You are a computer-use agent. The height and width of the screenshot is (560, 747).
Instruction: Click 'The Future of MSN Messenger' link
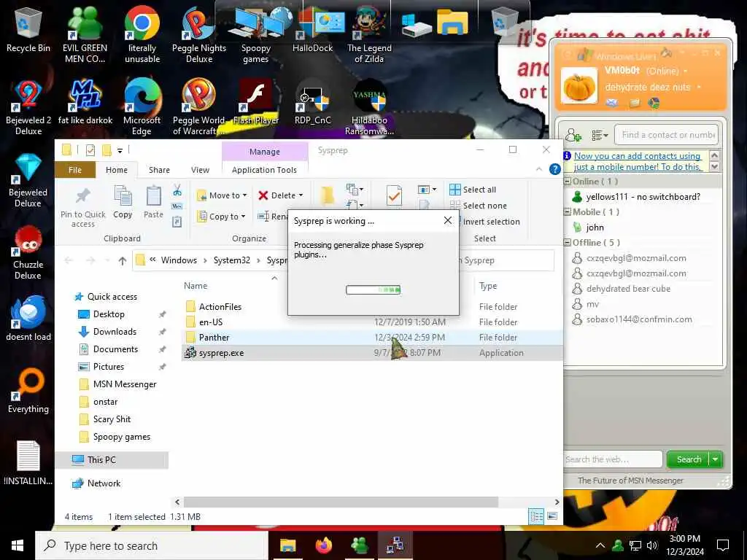click(630, 481)
